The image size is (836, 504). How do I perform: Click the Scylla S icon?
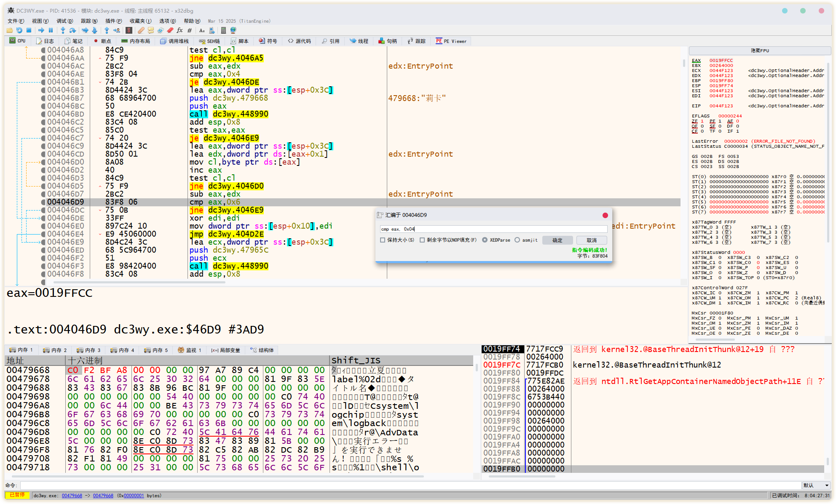(129, 30)
